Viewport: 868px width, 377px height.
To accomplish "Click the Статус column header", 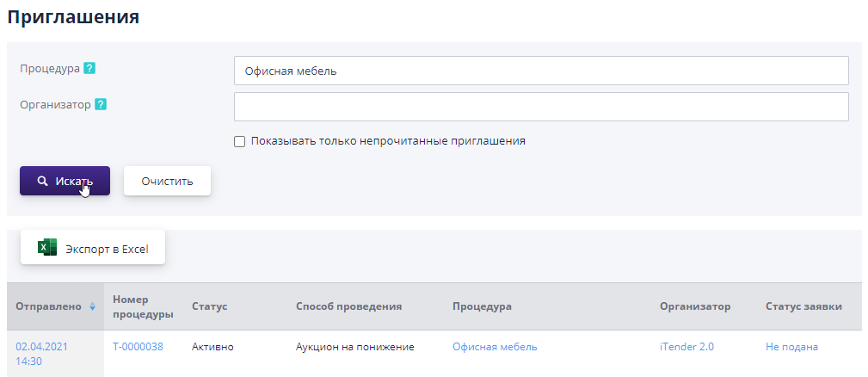I will point(209,306).
